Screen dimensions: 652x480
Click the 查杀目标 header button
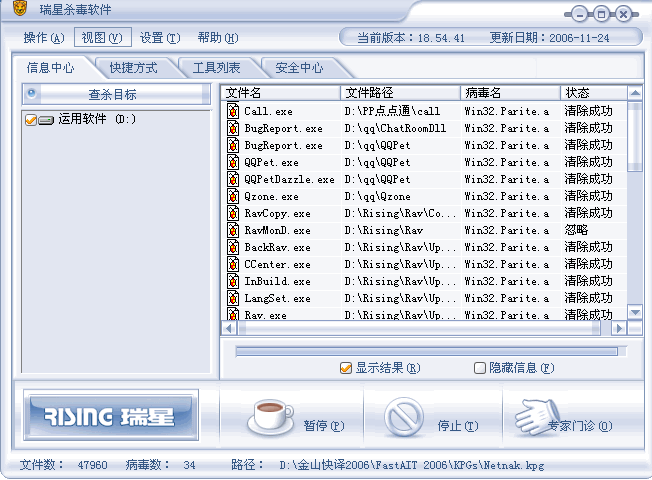(116, 94)
